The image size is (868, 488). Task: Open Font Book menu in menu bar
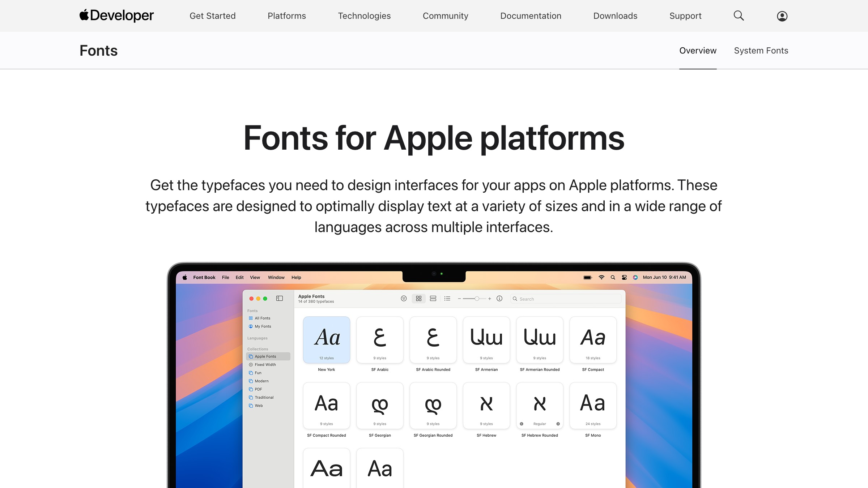pos(204,277)
